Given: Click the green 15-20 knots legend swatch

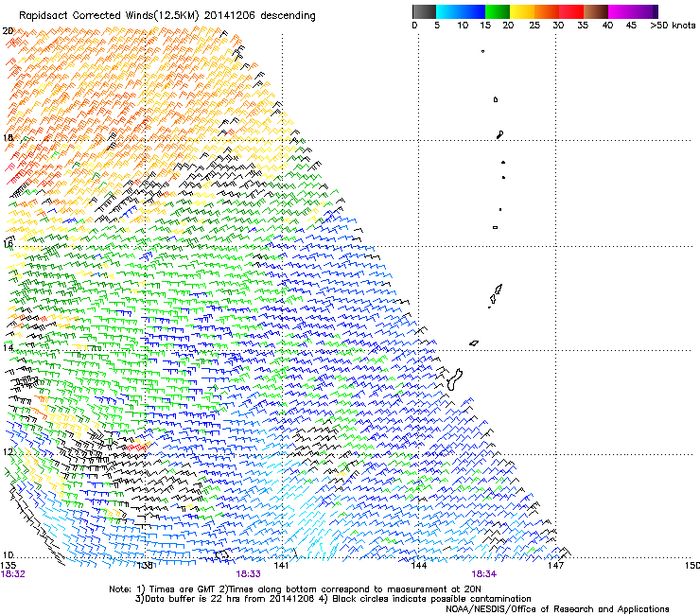Looking at the screenshot, I should (x=498, y=11).
